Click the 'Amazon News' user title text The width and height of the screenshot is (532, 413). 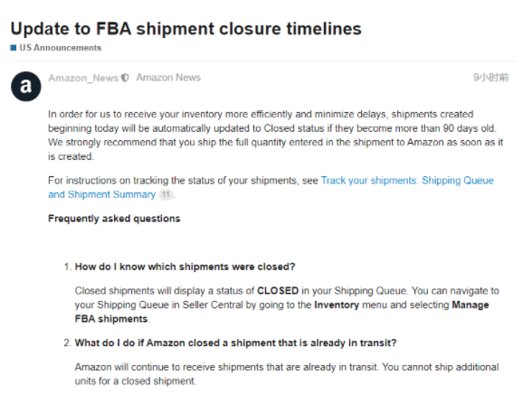[x=168, y=78]
